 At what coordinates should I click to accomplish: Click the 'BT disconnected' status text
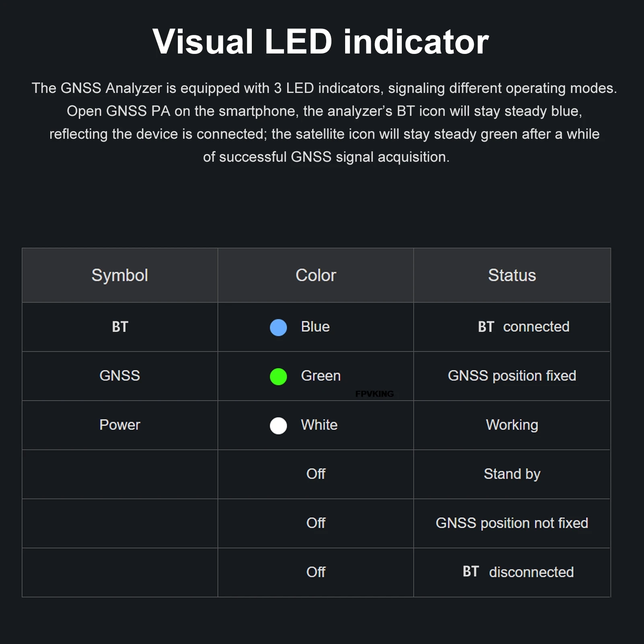pyautogui.click(x=518, y=572)
